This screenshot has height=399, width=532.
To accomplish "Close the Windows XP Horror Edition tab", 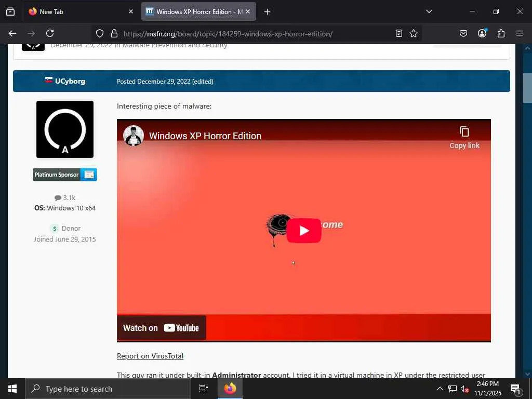I will pyautogui.click(x=248, y=11).
